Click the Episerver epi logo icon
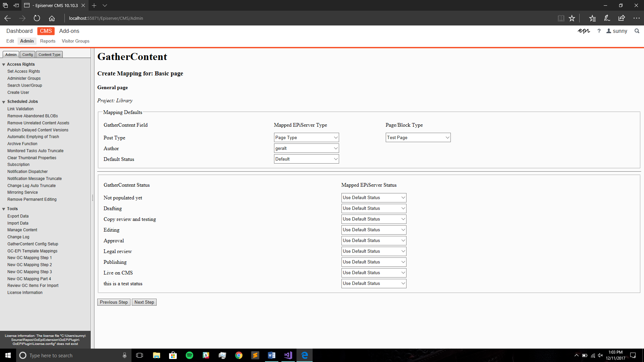Viewport: 644px width, 362px height. pyautogui.click(x=584, y=31)
